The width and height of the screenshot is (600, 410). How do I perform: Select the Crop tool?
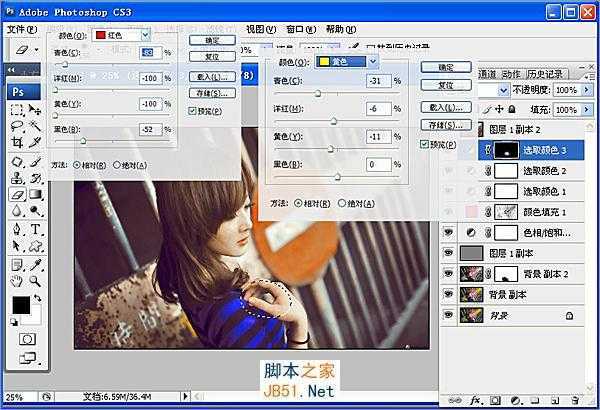[17, 142]
